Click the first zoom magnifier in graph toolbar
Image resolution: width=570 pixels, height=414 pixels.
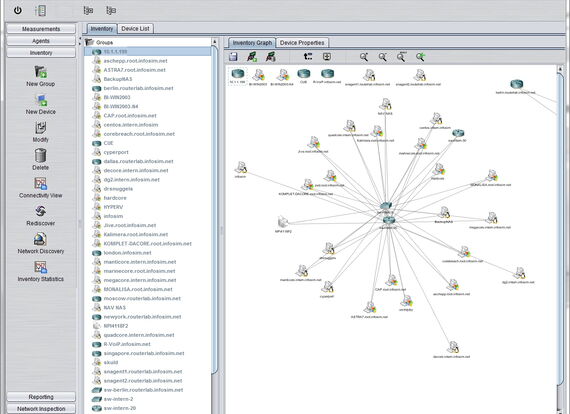364,57
